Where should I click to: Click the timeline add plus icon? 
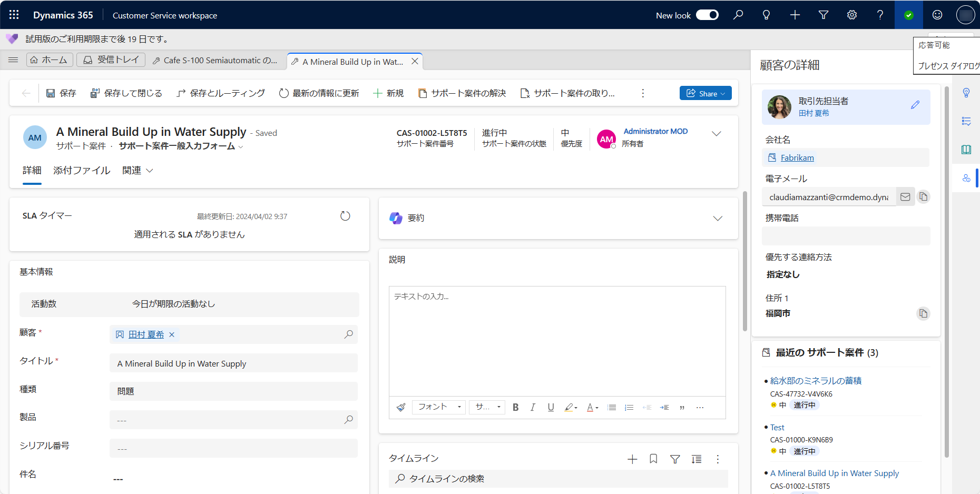pyautogui.click(x=632, y=459)
